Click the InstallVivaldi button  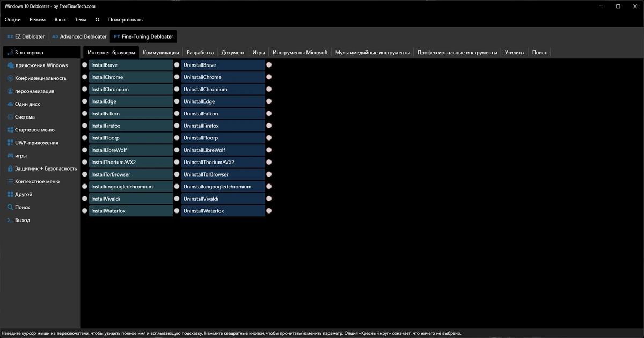pyautogui.click(x=131, y=199)
